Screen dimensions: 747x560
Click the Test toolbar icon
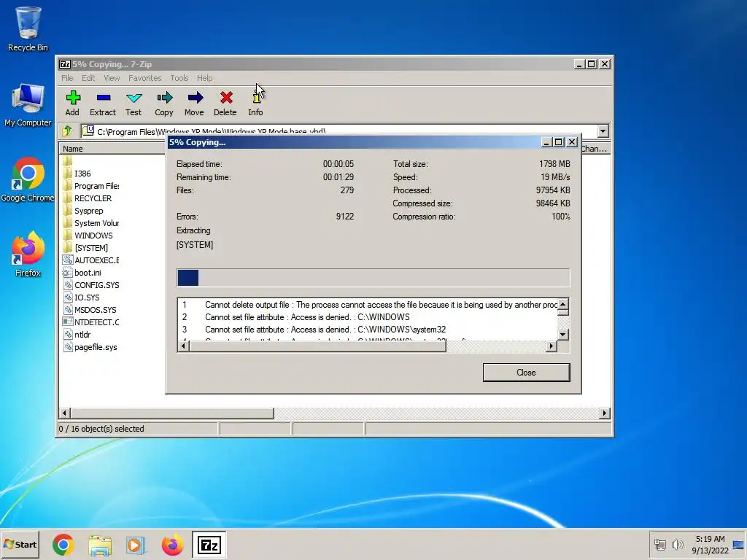click(x=133, y=103)
